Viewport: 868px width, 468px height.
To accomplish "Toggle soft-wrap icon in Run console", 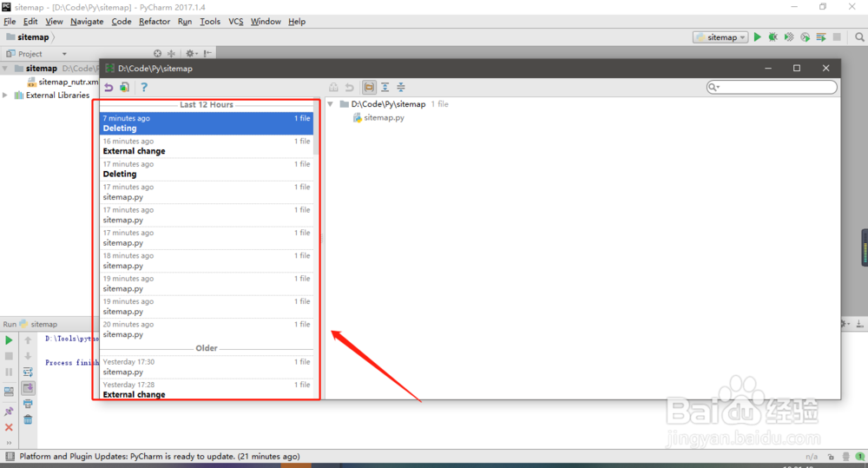I will [x=28, y=372].
